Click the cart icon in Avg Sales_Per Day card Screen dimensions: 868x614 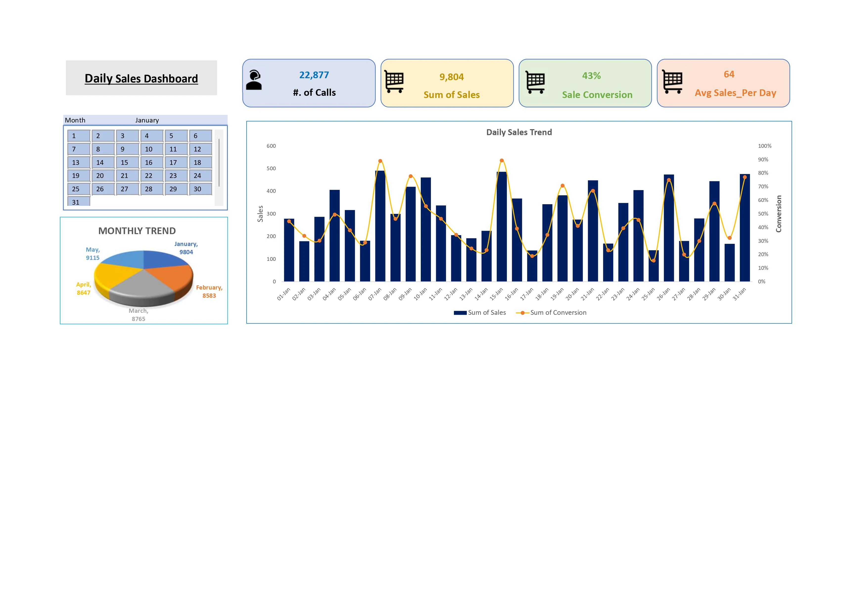click(673, 82)
